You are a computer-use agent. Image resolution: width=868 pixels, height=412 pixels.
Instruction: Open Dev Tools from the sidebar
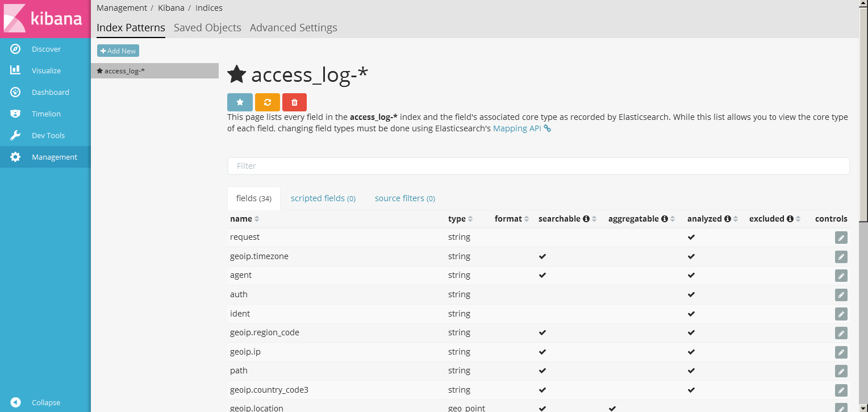coord(45,135)
